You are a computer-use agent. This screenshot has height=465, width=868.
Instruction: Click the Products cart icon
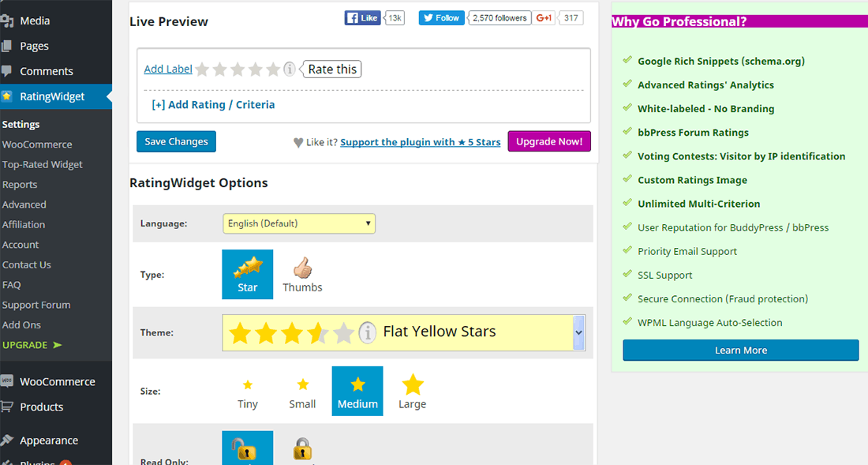point(6,407)
